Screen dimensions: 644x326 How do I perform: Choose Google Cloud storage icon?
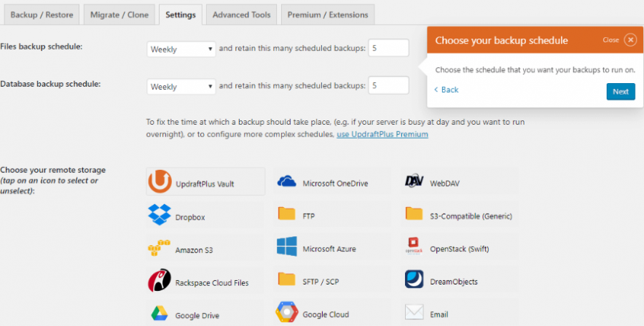(287, 314)
